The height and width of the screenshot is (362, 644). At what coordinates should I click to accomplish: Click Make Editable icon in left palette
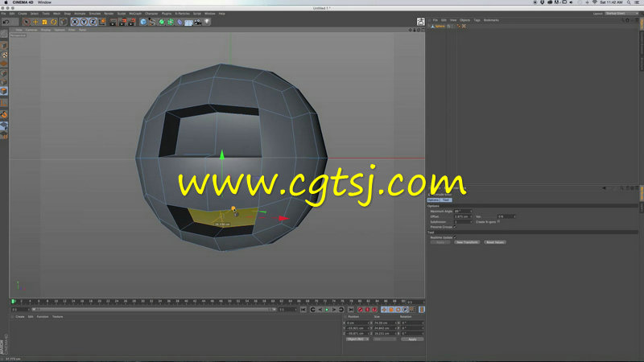[4, 34]
